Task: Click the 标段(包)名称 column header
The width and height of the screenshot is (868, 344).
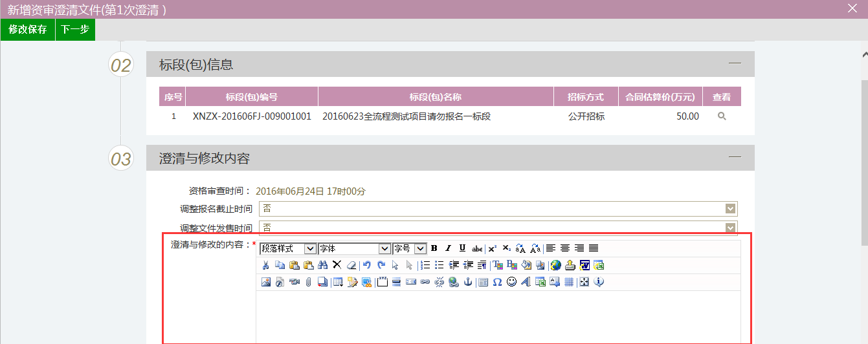Action: click(436, 97)
